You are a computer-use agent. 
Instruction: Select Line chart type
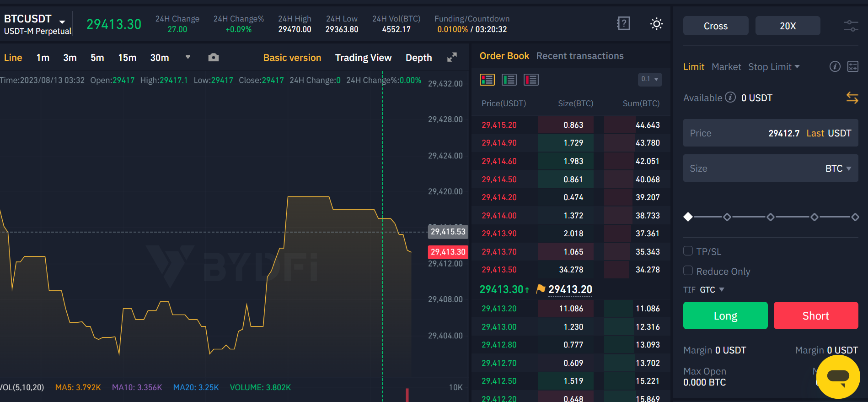point(13,58)
